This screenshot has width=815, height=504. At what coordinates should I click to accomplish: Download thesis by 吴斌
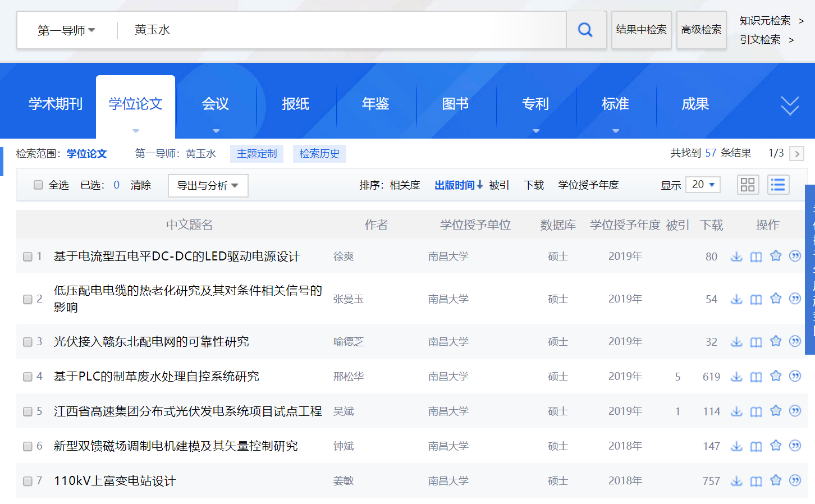736,411
